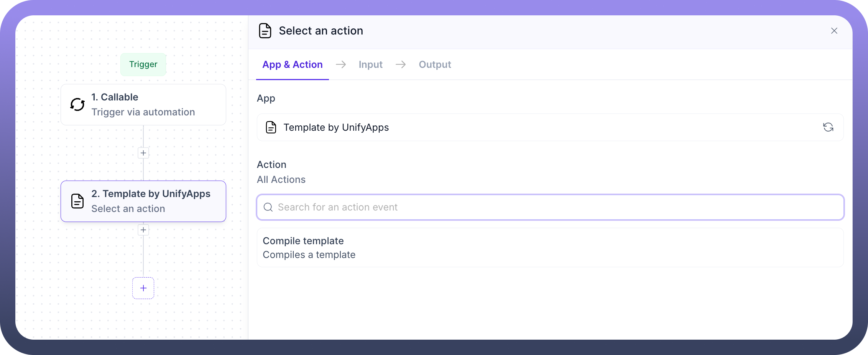The image size is (868, 355).
Task: Open Template by UnifyApps app selector
Action: coord(537,127)
